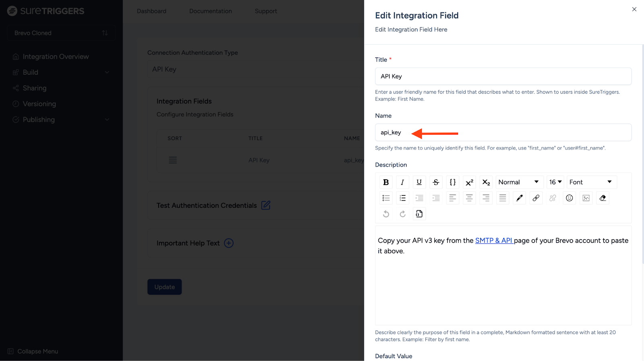Apply italic formatting in the editor
Image resolution: width=644 pixels, height=361 pixels.
(402, 182)
